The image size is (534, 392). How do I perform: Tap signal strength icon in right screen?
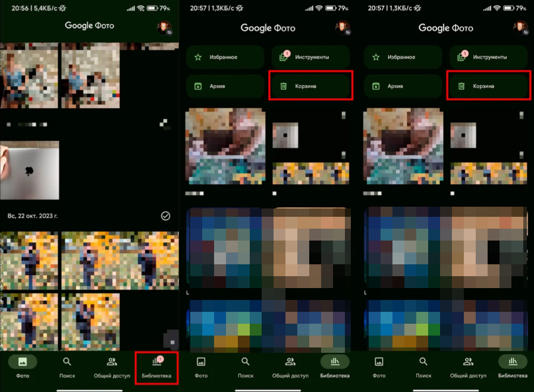point(487,8)
